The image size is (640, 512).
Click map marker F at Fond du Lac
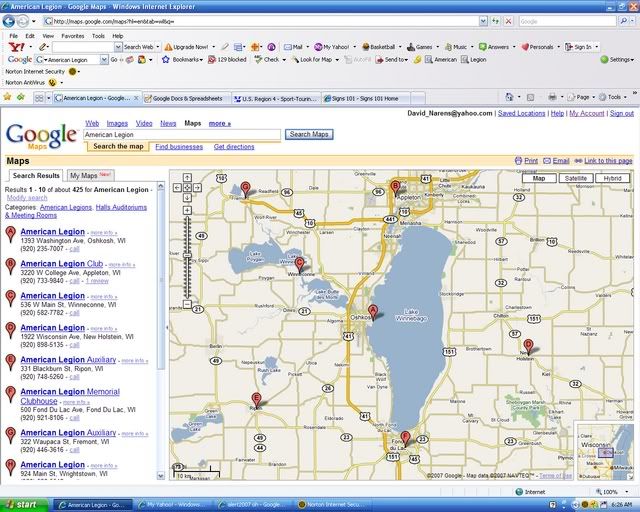click(405, 439)
